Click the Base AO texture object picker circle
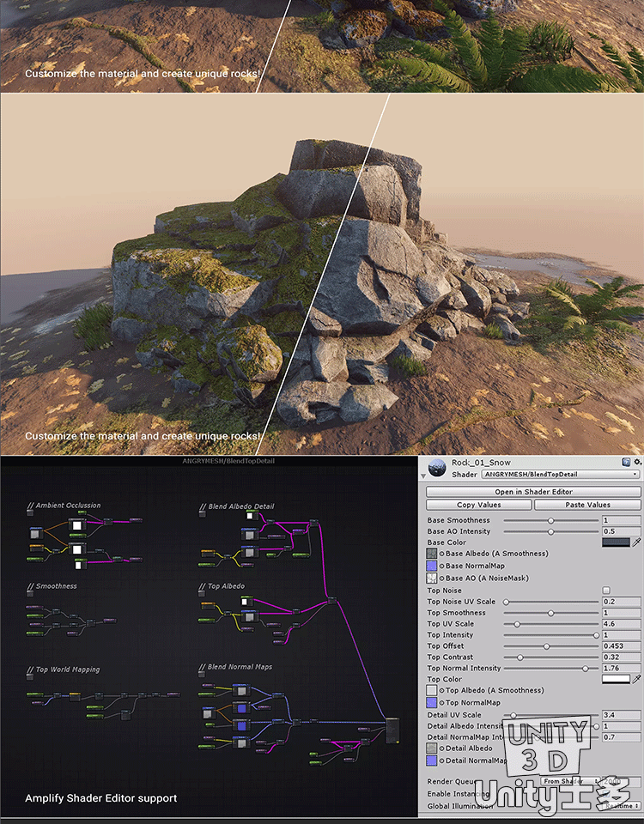The height and width of the screenshot is (824, 644). 442,579
